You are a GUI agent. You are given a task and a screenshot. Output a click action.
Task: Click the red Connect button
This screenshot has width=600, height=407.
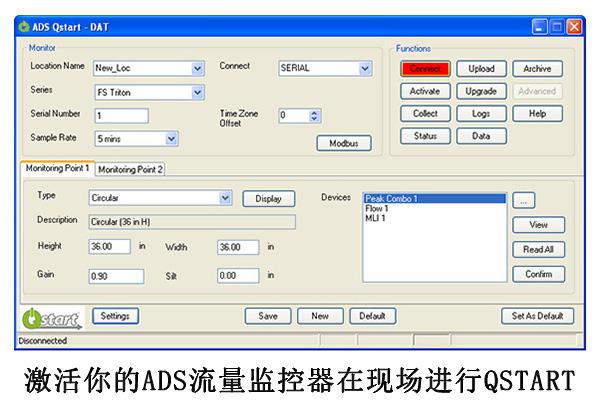(x=425, y=69)
